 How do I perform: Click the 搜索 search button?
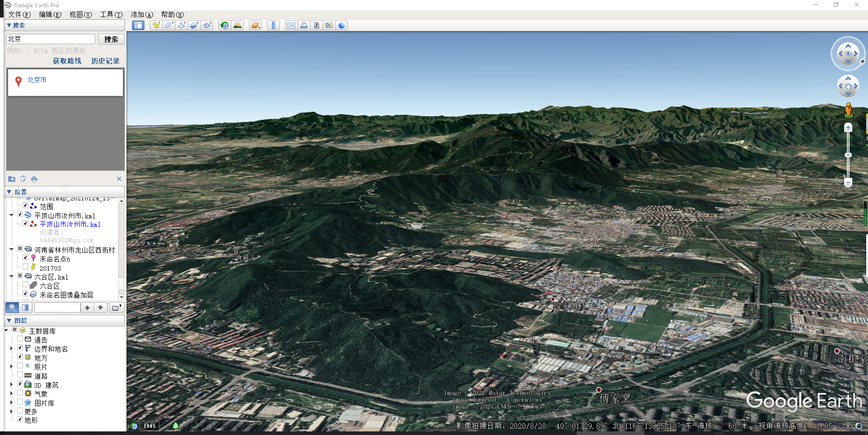pos(111,39)
